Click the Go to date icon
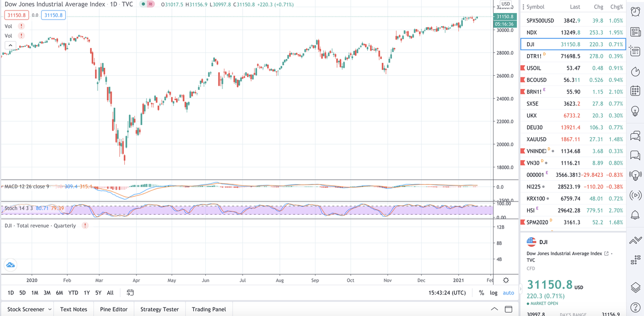This screenshot has width=644, height=316. (130, 293)
